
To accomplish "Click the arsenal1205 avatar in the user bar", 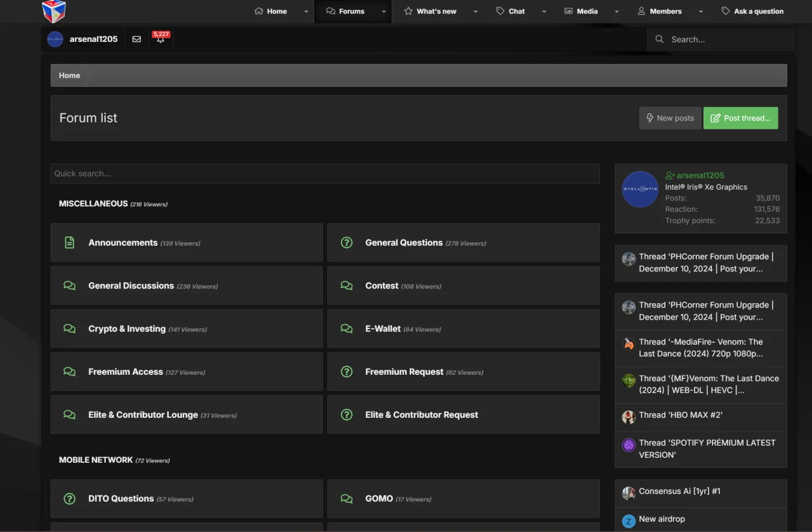I will click(x=55, y=39).
